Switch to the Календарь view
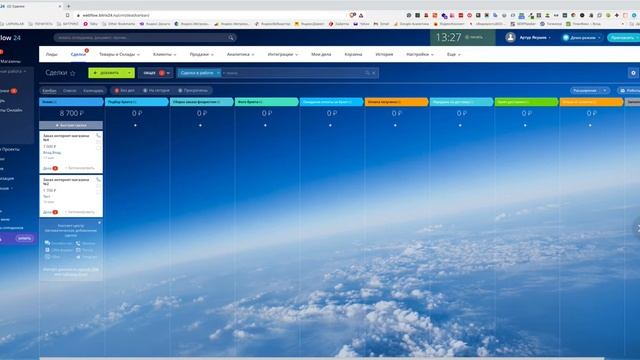 coord(93,91)
